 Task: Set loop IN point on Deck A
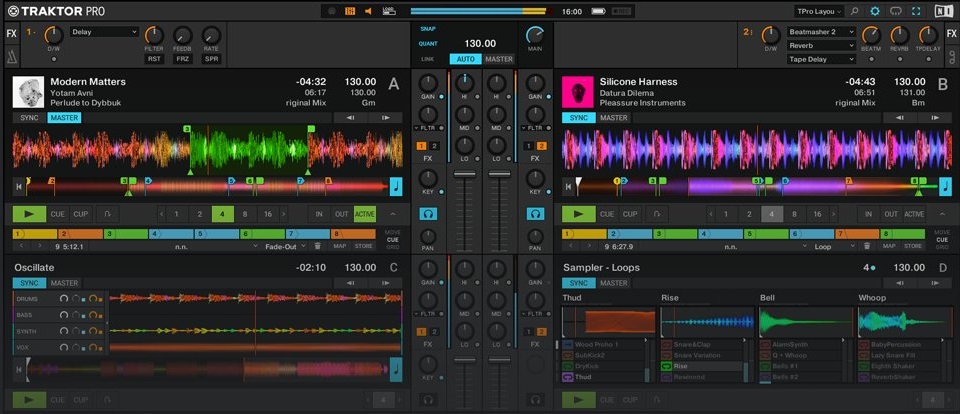point(319,214)
